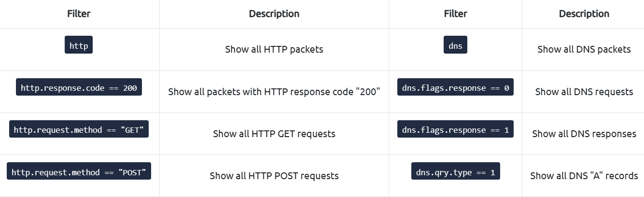Screen dimensions: 644x197
Task: Click "Show all DNS requests" description
Action: (584, 92)
